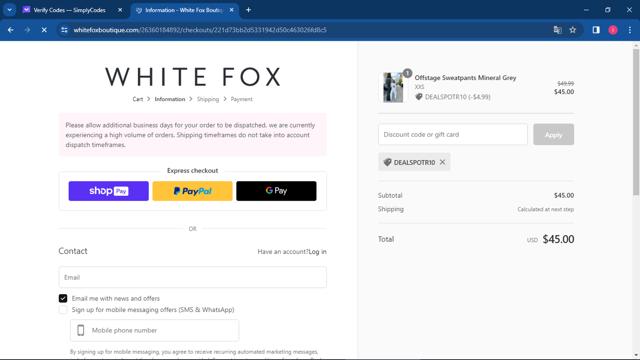Click the Shipping breadcrumb step
The width and height of the screenshot is (640, 360).
click(208, 99)
